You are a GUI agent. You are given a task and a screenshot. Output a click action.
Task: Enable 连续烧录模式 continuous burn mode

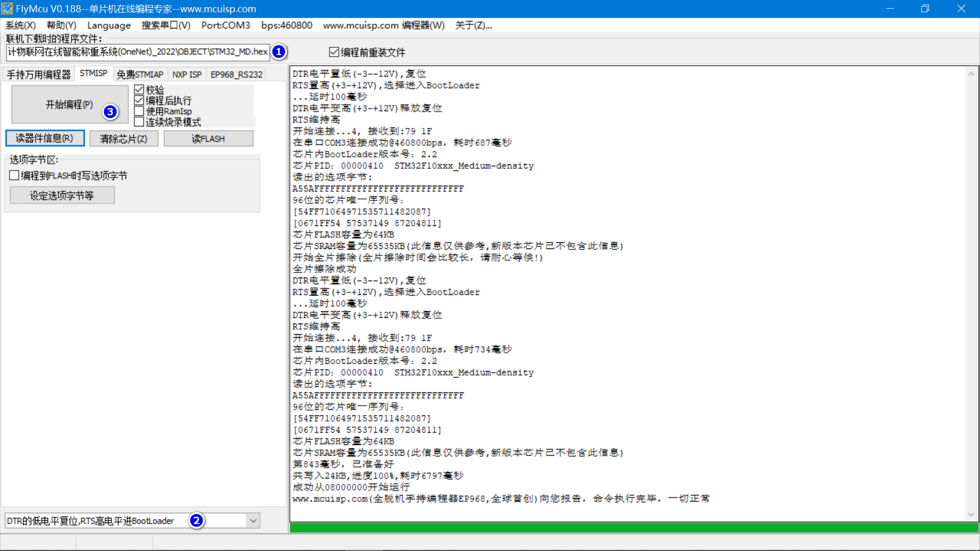139,121
